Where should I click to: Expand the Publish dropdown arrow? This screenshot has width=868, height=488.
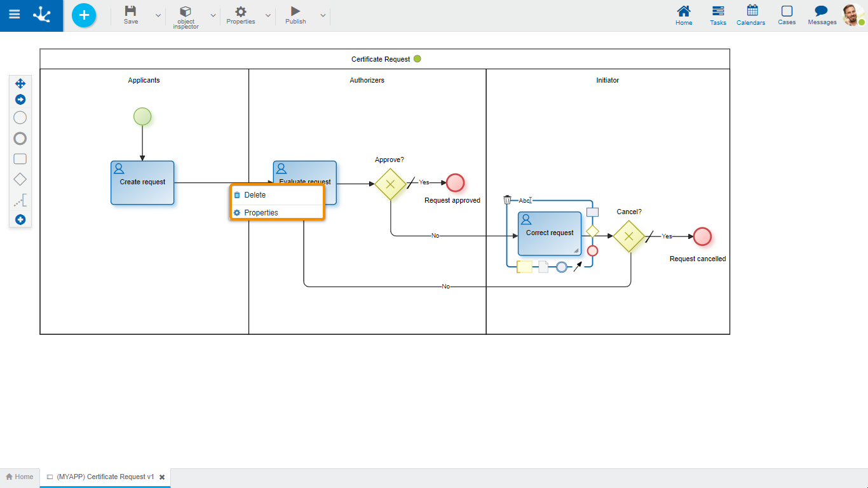[323, 15]
